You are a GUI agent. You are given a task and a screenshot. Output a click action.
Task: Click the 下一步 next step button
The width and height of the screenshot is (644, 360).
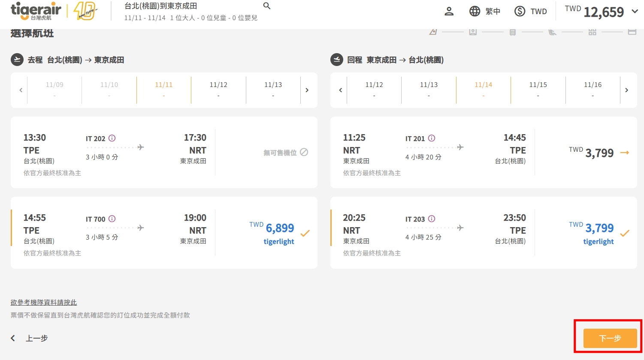pyautogui.click(x=610, y=338)
